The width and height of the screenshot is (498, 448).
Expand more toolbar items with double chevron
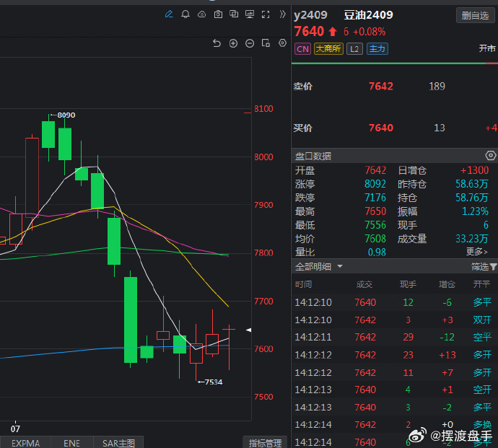pos(282,14)
